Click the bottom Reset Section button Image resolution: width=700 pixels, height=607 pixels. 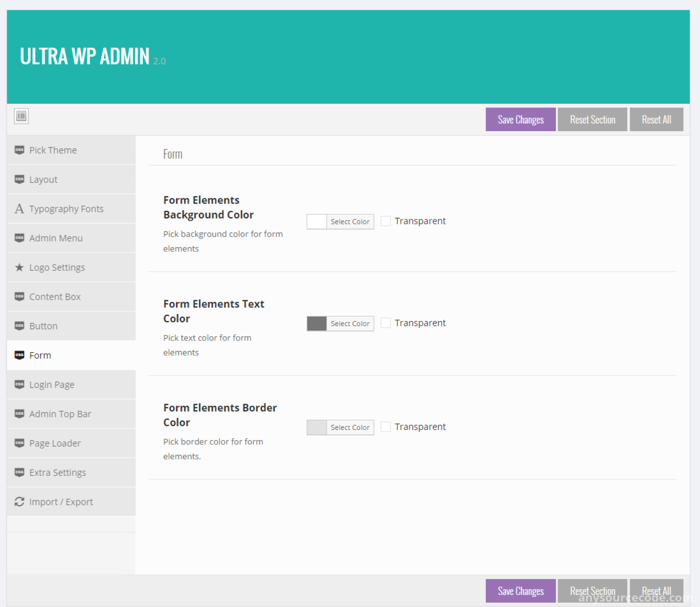592,591
